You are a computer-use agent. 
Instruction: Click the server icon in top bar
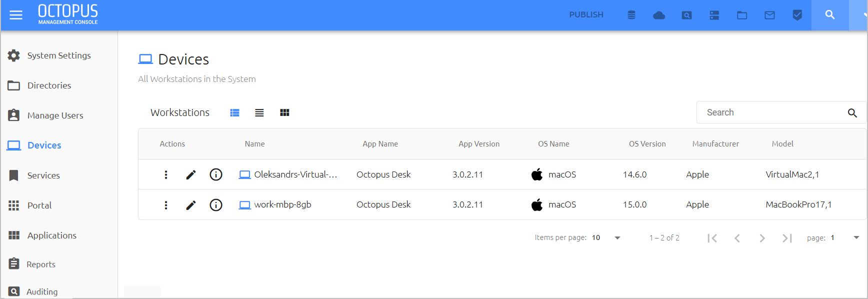[714, 15]
